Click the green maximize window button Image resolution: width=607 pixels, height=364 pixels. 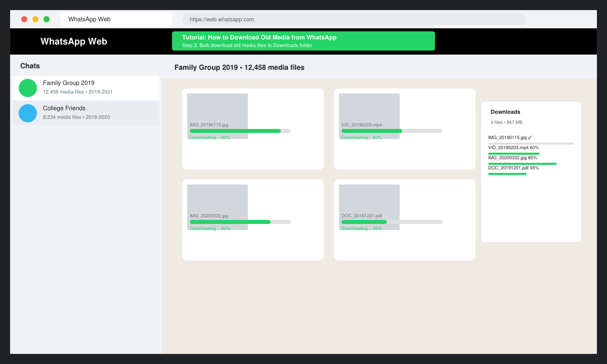pyautogui.click(x=47, y=19)
